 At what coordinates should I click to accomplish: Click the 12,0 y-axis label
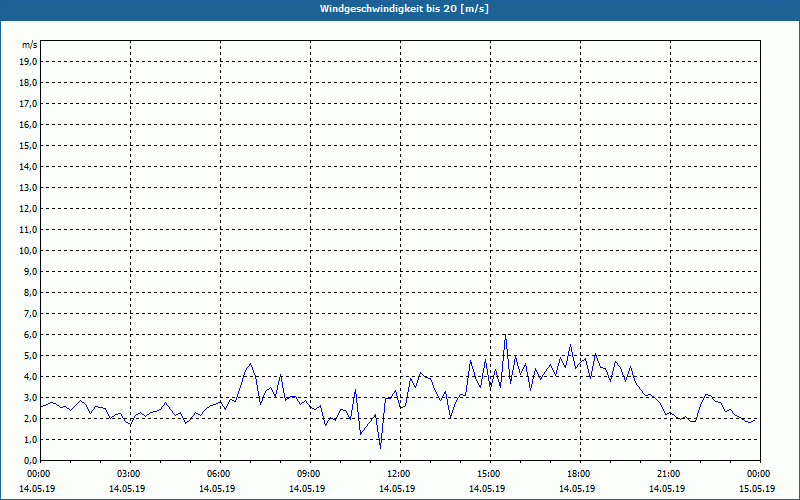pyautogui.click(x=28, y=209)
